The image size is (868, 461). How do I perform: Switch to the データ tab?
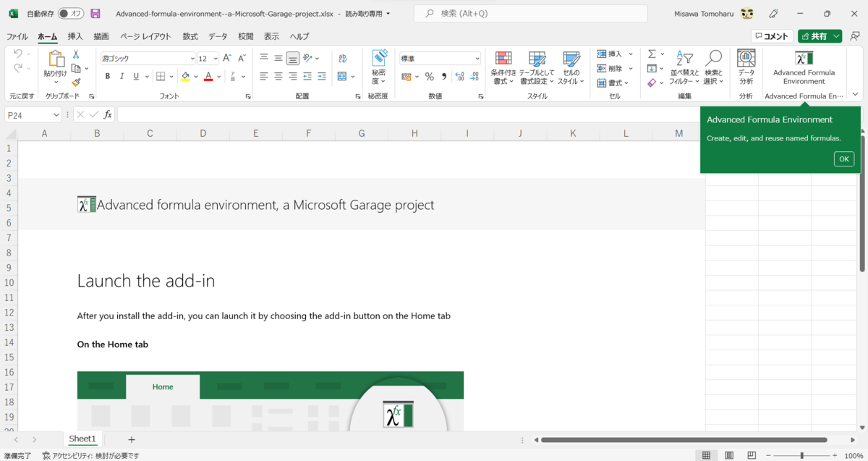point(218,36)
